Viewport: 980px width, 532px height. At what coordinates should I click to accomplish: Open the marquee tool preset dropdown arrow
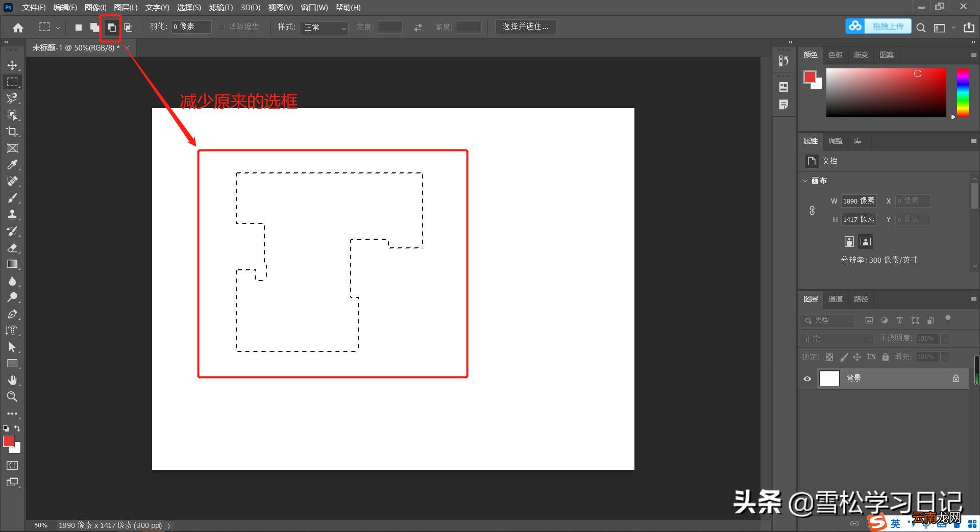[x=58, y=28]
